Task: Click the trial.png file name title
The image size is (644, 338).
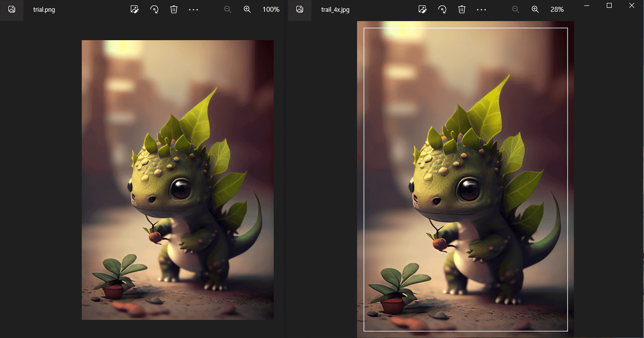Action: click(44, 9)
